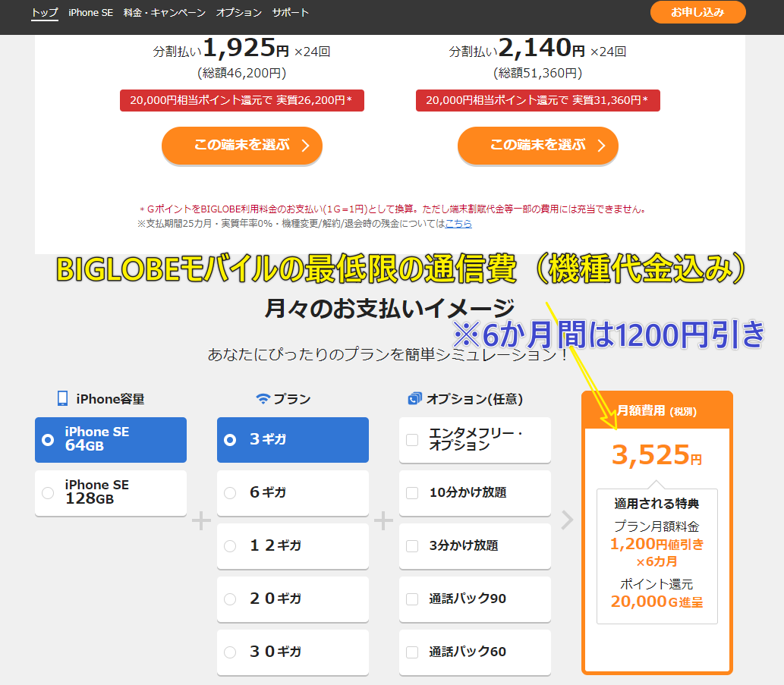The width and height of the screenshot is (784, 685).
Task: Tick the 3分かけ放題 checkbox
Action: 412,545
